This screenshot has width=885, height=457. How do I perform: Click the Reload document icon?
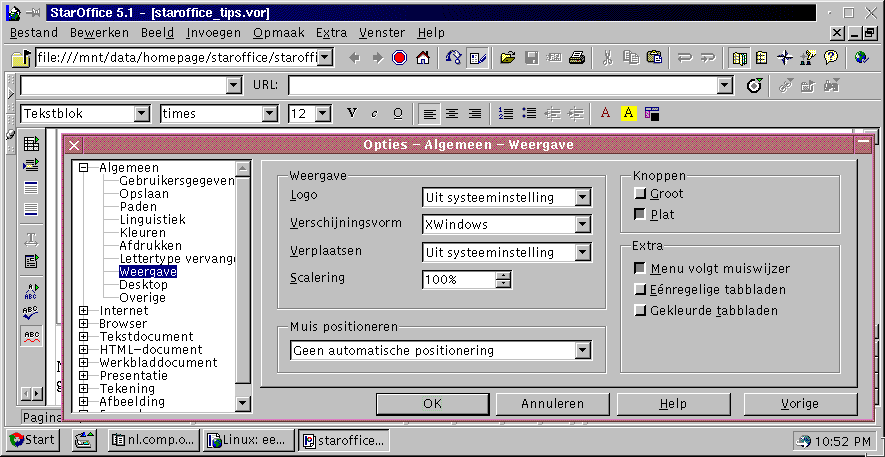tap(453, 58)
